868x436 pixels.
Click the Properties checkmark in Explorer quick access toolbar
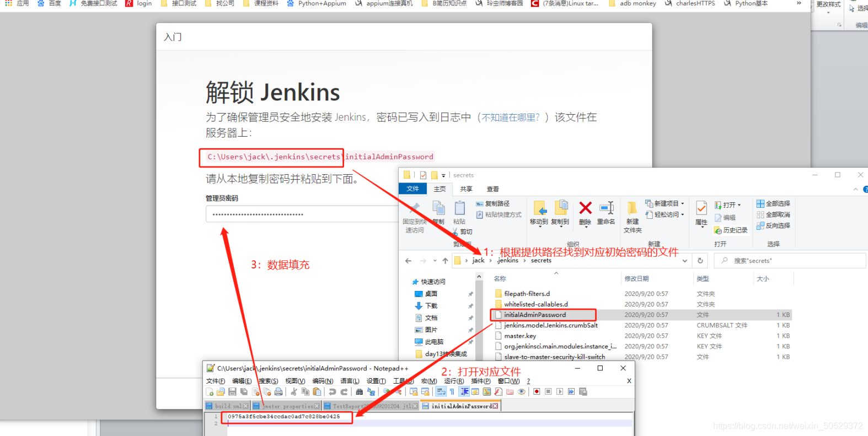(423, 175)
